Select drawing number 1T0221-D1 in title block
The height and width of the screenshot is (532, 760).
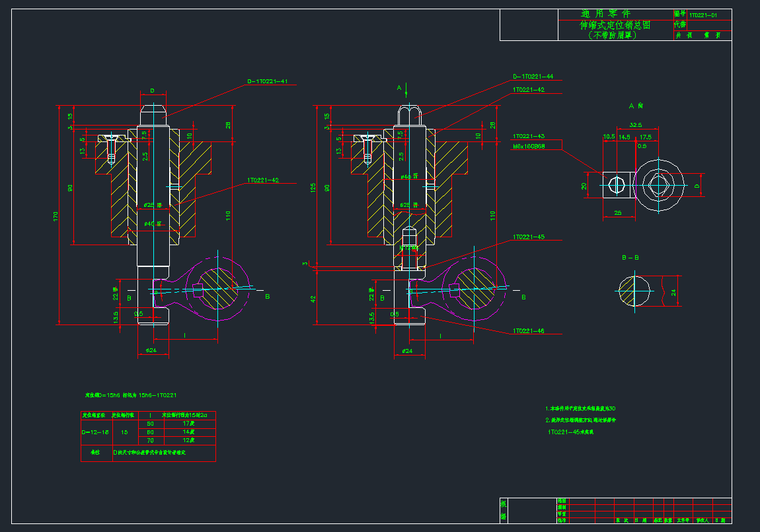click(703, 15)
